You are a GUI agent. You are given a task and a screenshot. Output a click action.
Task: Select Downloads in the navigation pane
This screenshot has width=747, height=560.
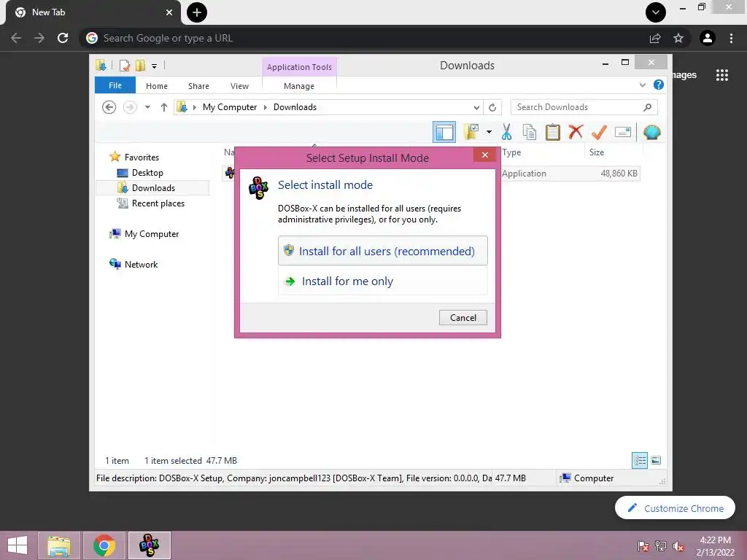click(152, 188)
